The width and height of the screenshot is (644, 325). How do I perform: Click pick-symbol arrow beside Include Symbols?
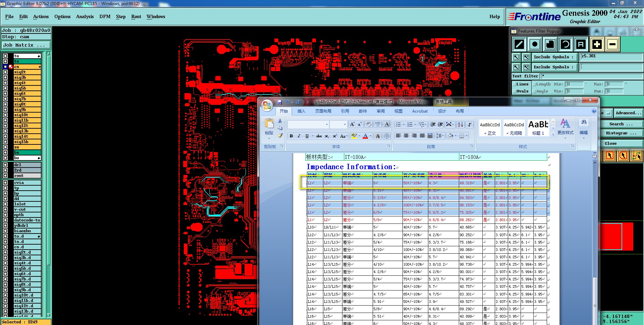coord(516,57)
